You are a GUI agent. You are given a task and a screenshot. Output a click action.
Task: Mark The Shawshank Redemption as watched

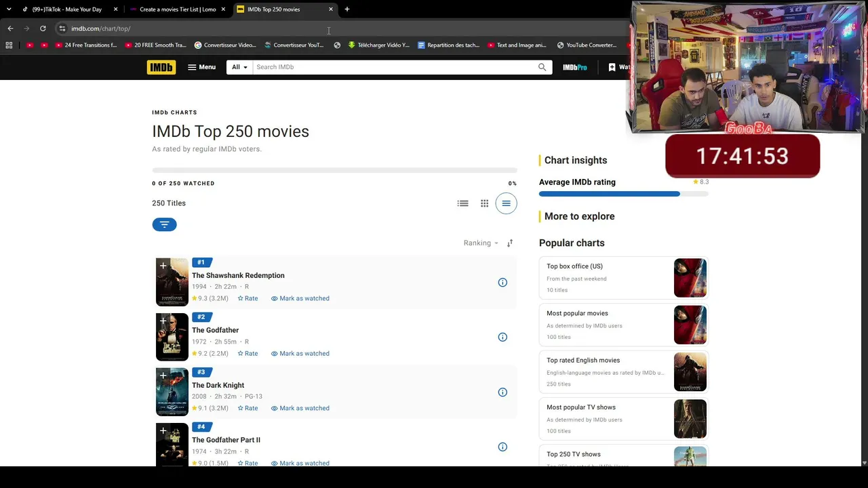[x=300, y=298]
